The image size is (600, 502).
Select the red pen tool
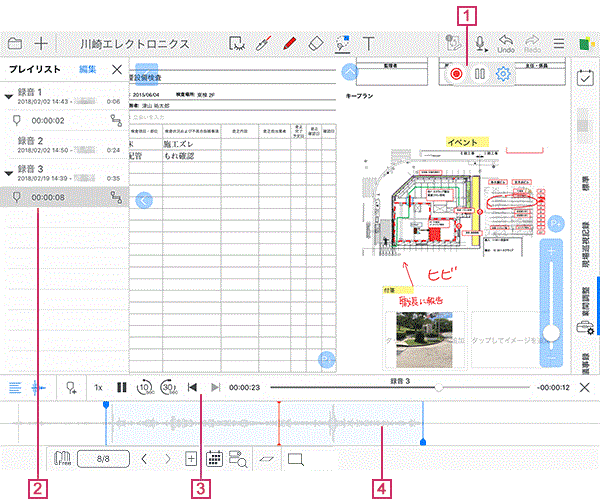coord(290,43)
